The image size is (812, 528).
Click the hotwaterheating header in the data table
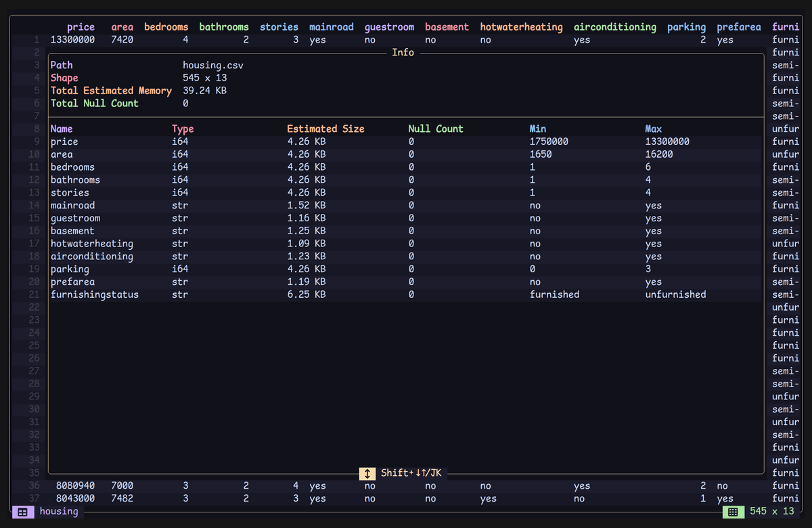click(x=521, y=27)
